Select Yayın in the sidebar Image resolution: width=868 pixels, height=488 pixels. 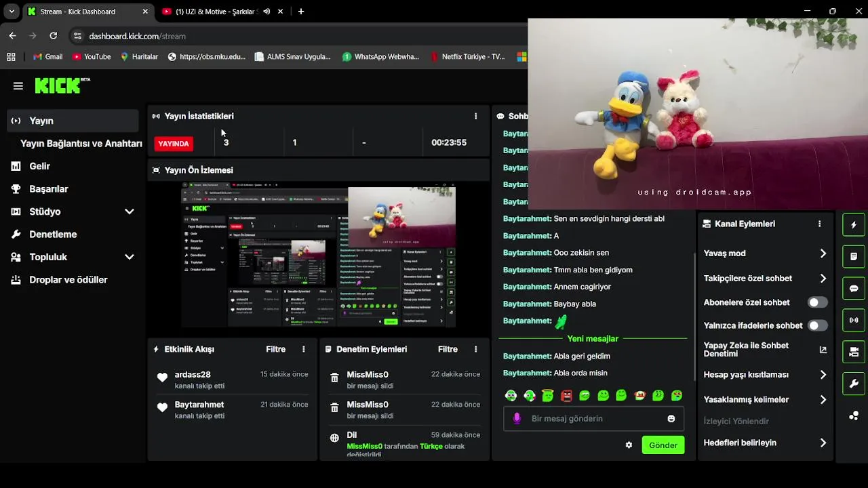click(73, 121)
